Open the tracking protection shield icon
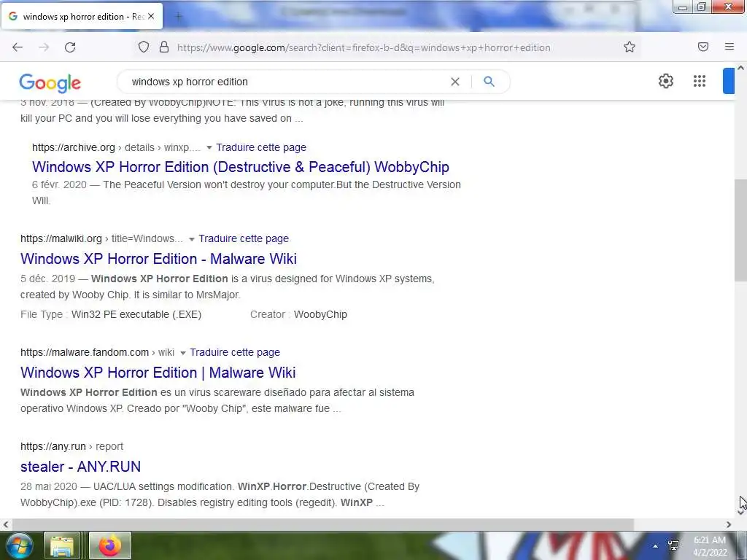This screenshot has height=560, width=747. pos(144,47)
